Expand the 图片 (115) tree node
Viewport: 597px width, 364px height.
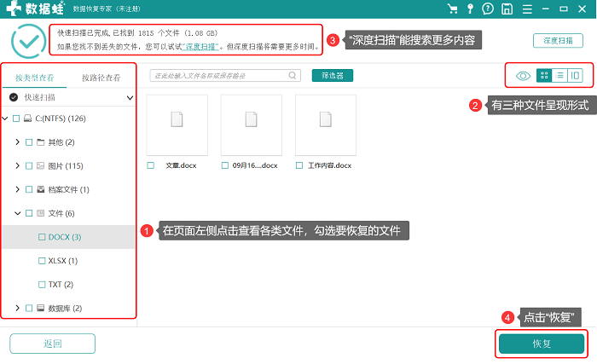click(17, 165)
